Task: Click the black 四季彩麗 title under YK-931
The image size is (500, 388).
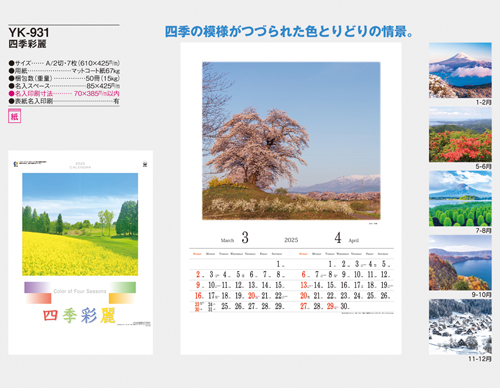Action: pyautogui.click(x=27, y=44)
